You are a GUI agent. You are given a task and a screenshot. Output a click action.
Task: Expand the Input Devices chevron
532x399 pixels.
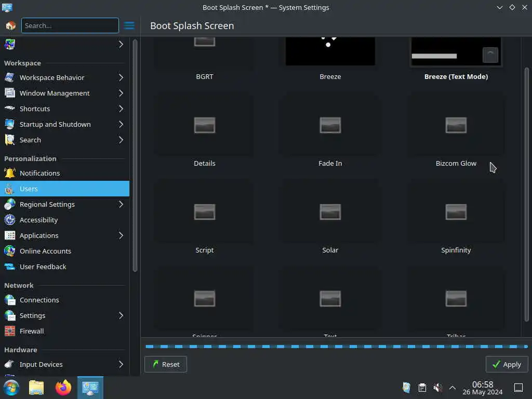pyautogui.click(x=121, y=364)
